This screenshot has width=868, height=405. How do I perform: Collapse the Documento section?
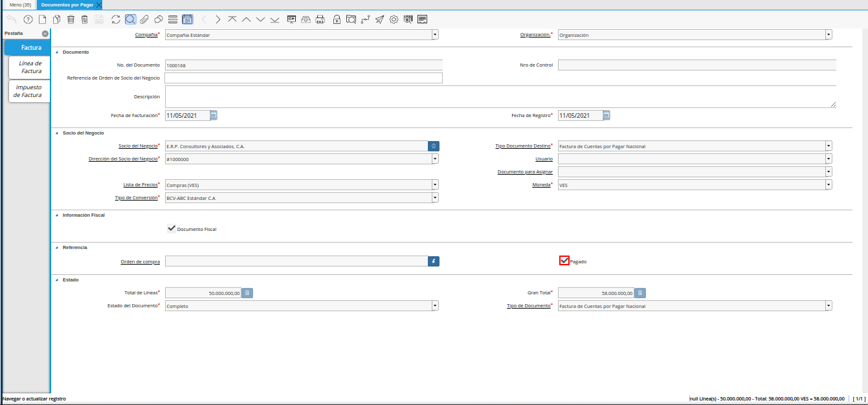57,52
